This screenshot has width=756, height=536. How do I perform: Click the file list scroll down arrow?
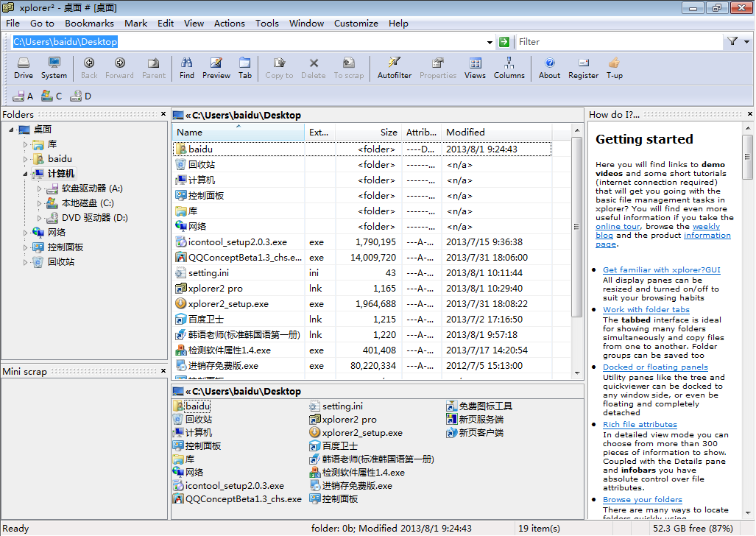click(x=576, y=373)
